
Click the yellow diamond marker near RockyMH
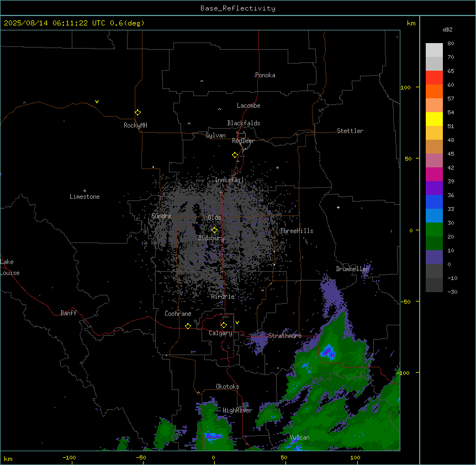tap(137, 112)
